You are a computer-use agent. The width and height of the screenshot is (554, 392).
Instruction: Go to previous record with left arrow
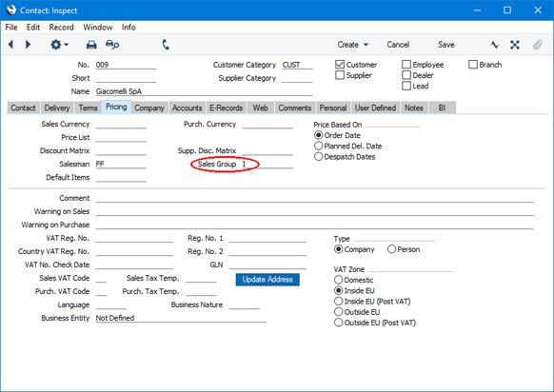[x=10, y=45]
